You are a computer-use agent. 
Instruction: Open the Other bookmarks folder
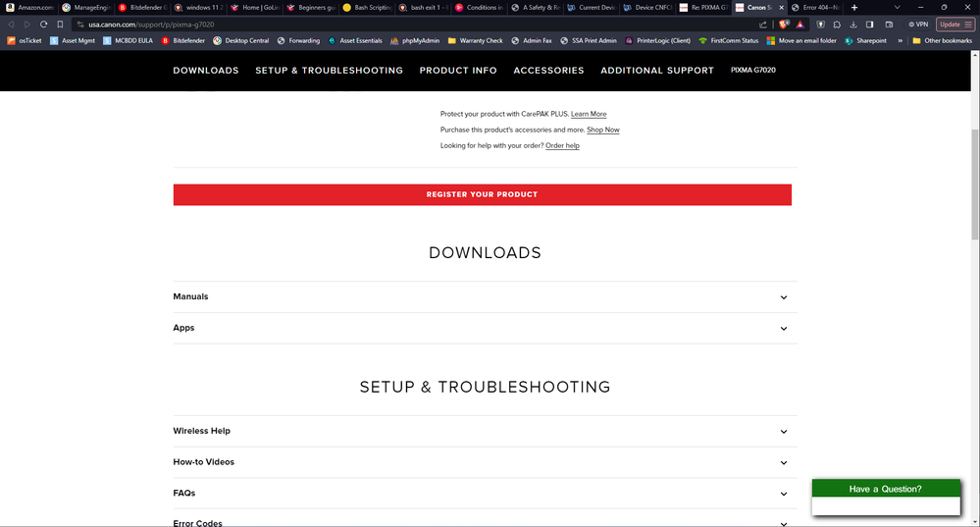(943, 40)
